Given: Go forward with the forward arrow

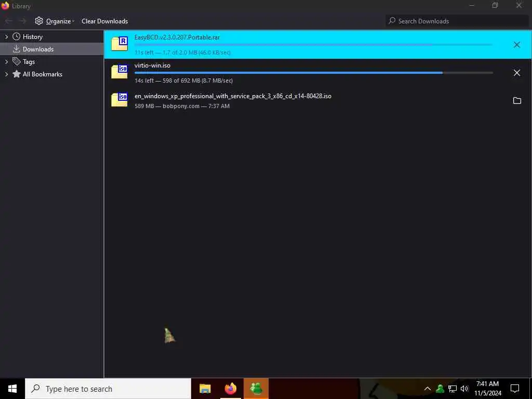Looking at the screenshot, I should coord(22,21).
